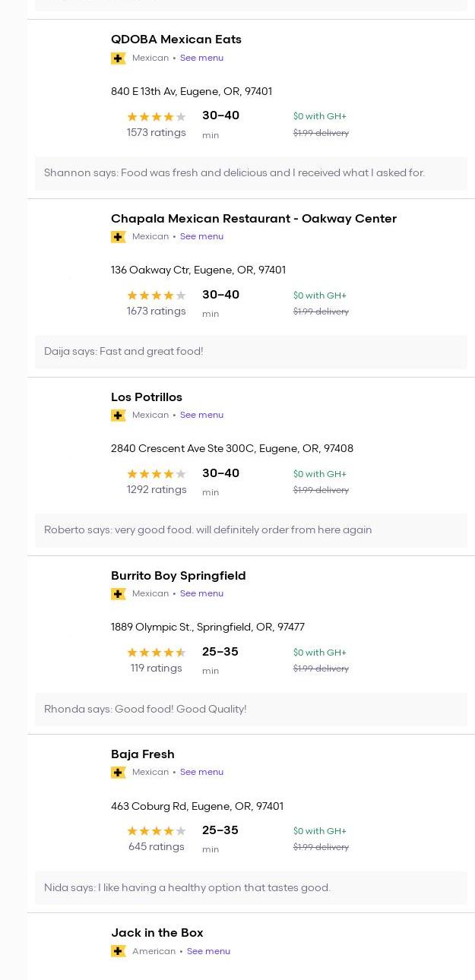Click the $0 with GH+ offer for Baja Fresh
The width and height of the screenshot is (475, 980).
[320, 831]
